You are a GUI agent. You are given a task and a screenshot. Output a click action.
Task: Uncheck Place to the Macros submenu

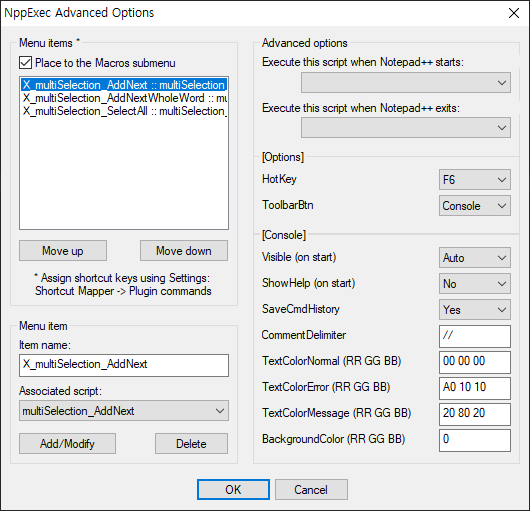pyautogui.click(x=26, y=63)
